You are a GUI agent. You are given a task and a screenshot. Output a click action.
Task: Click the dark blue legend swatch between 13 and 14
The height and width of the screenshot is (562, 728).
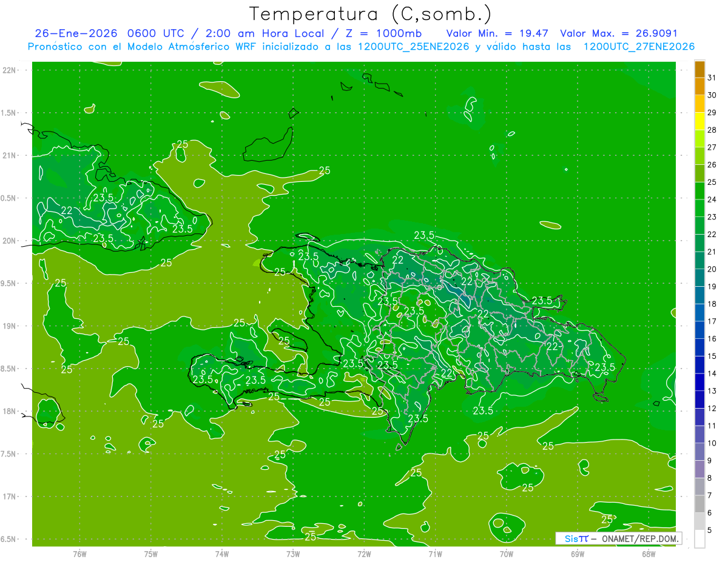(699, 383)
